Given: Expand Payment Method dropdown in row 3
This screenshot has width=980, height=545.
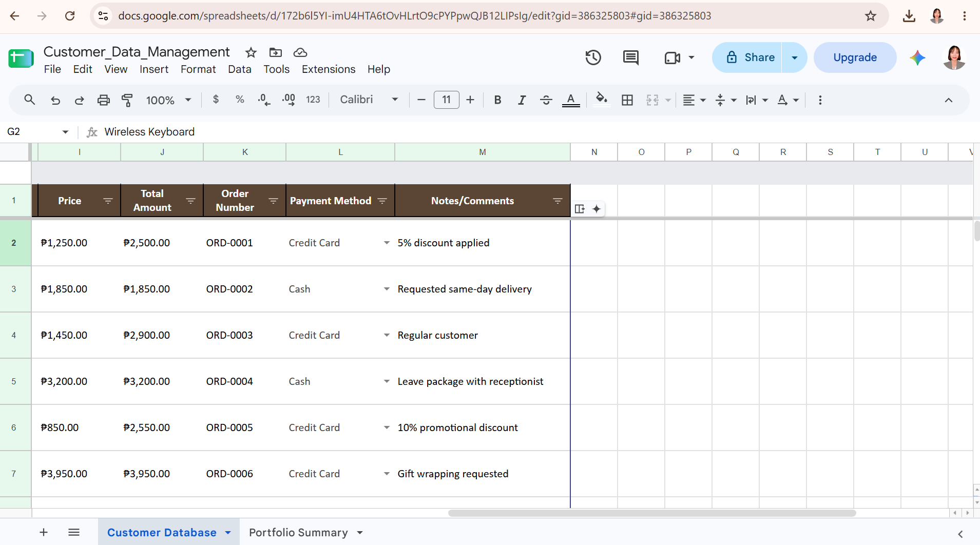Looking at the screenshot, I should pos(387,289).
